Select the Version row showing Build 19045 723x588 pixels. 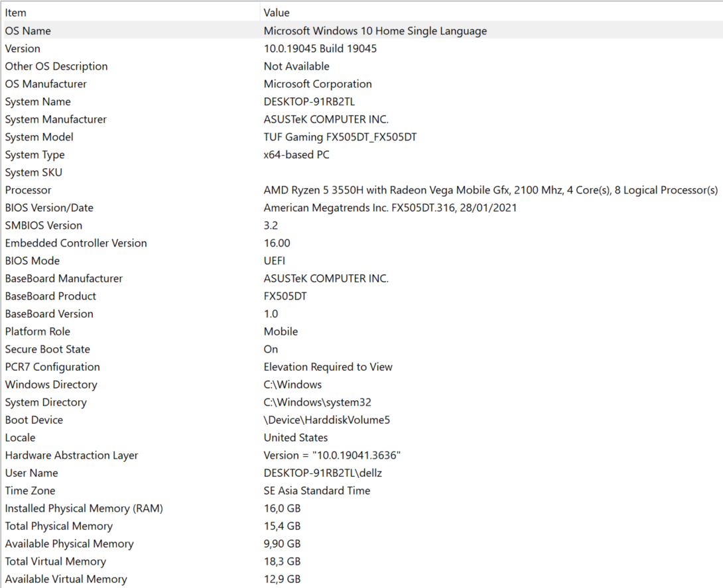click(133, 48)
